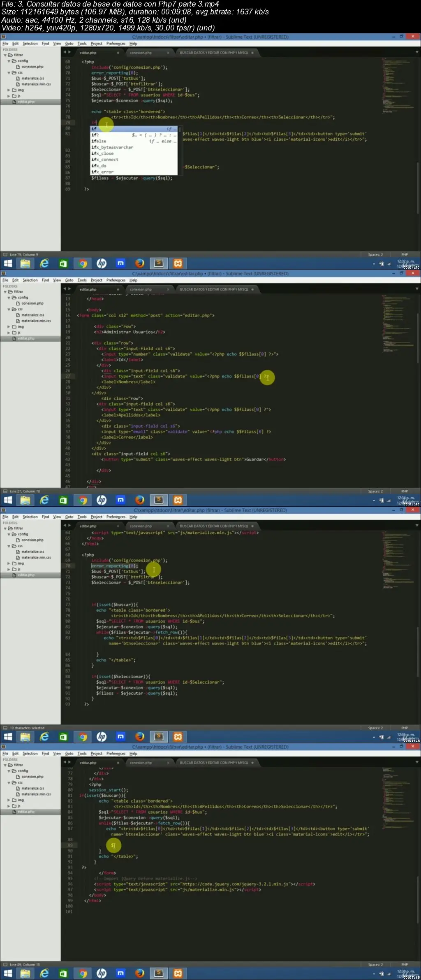Click the Windows Start button in the 00:01:50 frame
This screenshot has height=980, width=421.
tap(8, 264)
